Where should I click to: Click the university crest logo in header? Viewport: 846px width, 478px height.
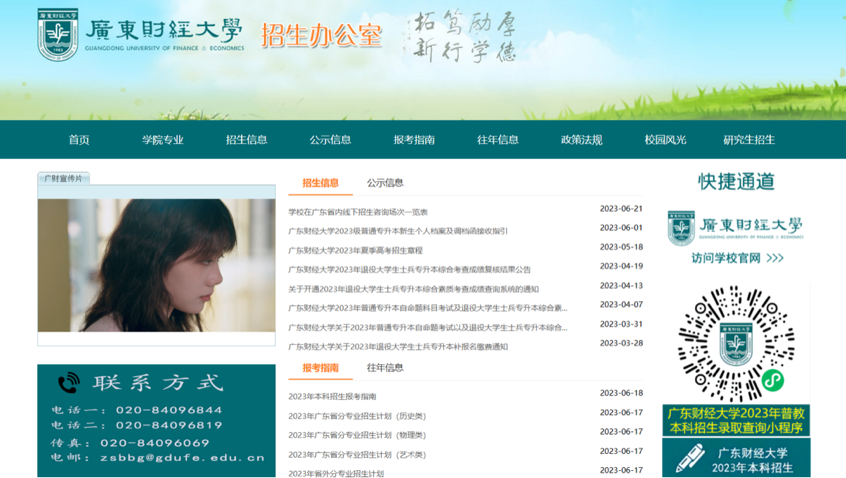click(x=58, y=35)
